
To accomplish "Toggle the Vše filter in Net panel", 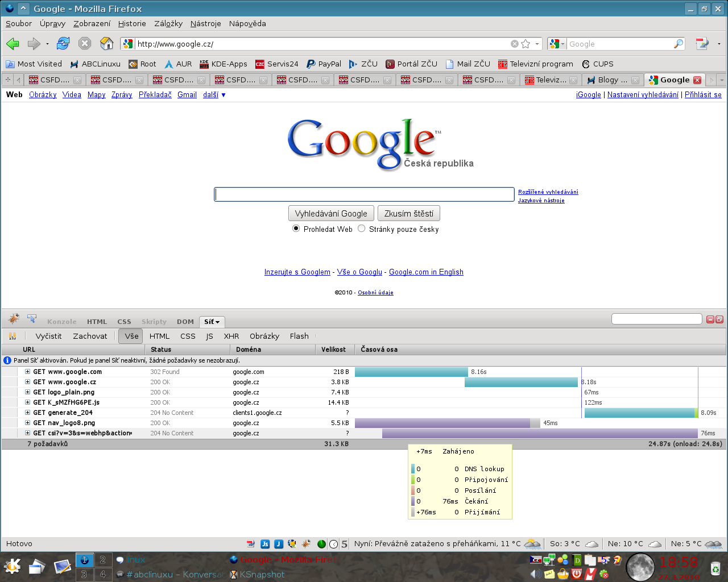I will pos(131,336).
